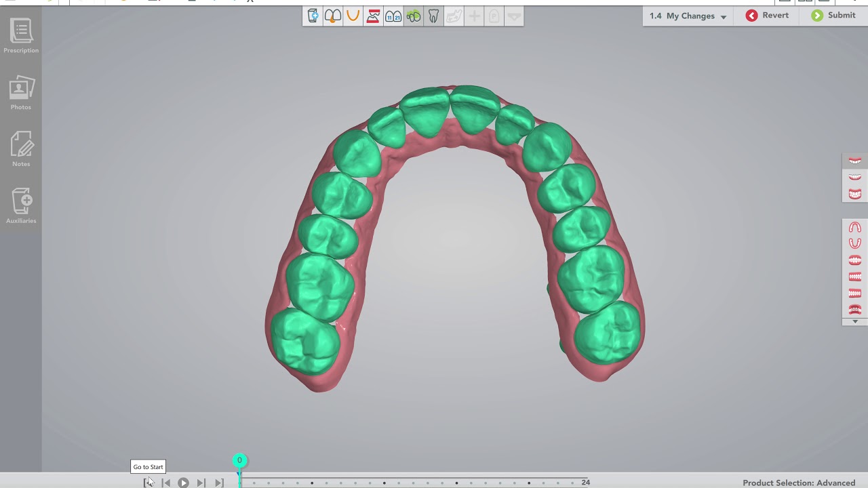Screen dimensions: 868x488
Task: Select the upper central incisor tooth
Action: [426, 111]
